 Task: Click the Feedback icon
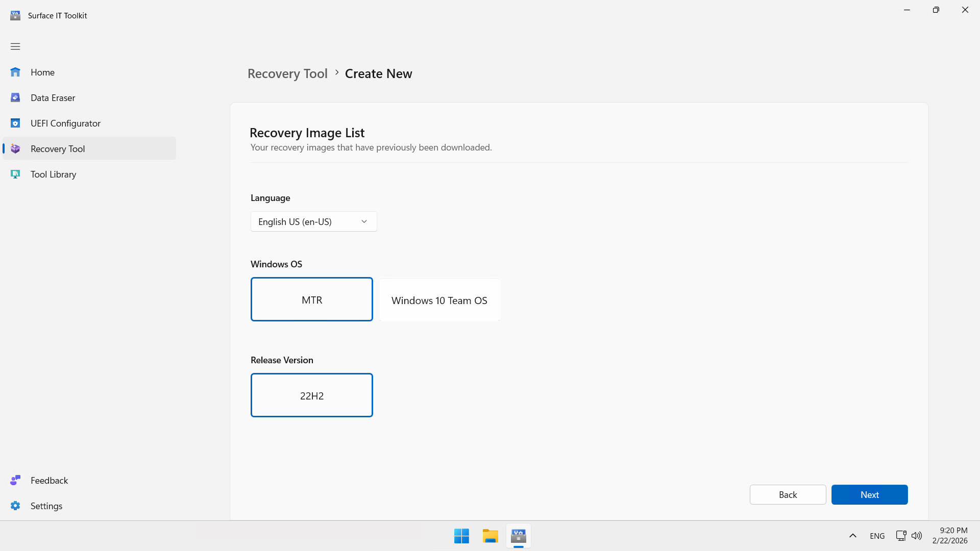[x=15, y=480]
